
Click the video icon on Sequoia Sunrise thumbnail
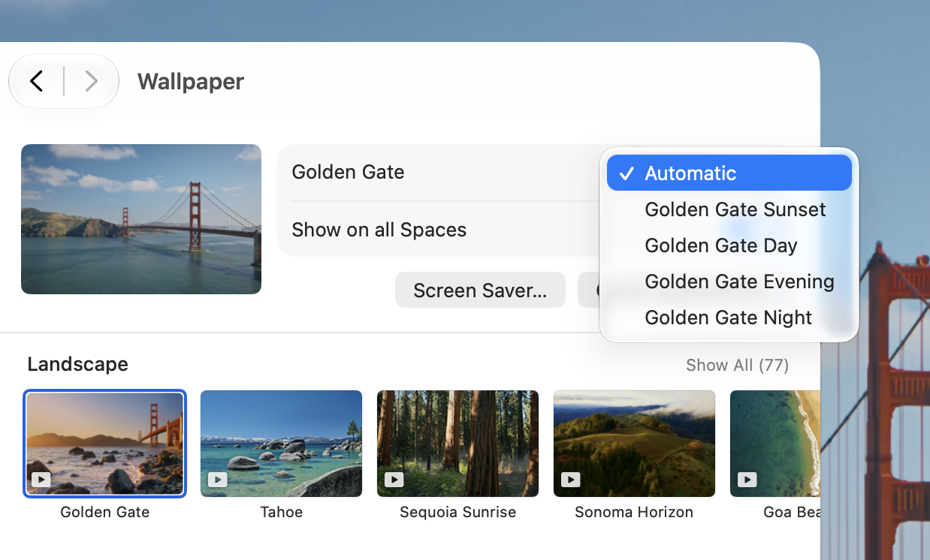click(394, 479)
